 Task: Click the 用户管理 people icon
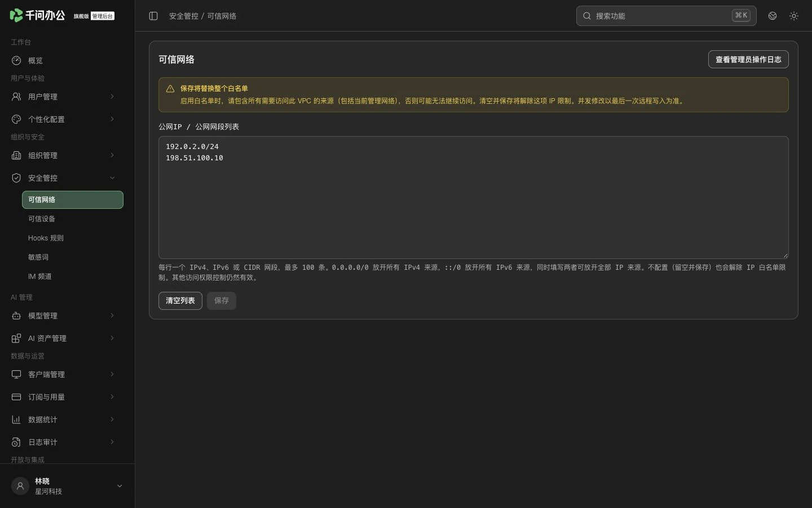click(16, 97)
